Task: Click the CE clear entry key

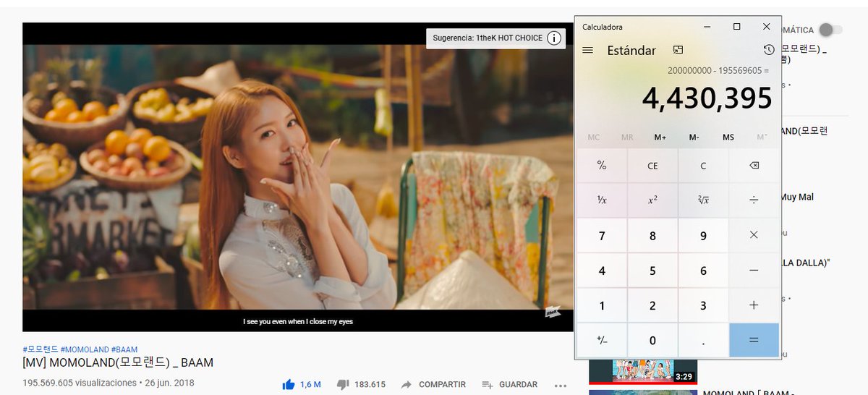Action: tap(652, 166)
